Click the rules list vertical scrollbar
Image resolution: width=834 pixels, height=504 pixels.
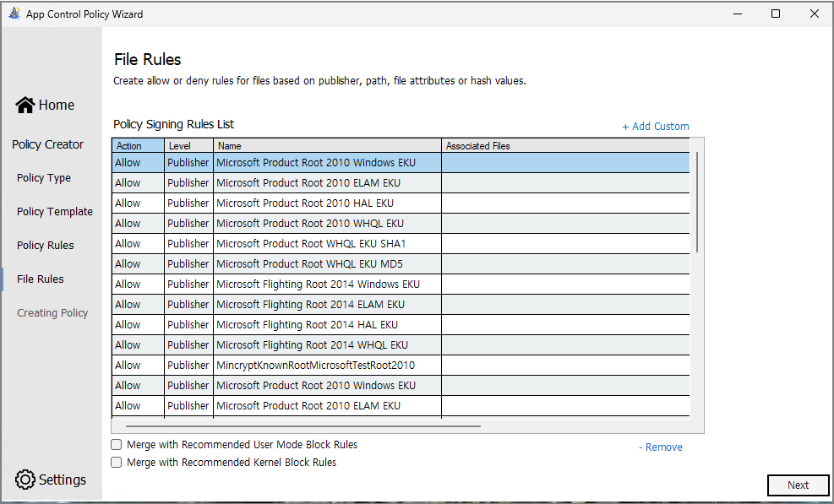point(696,202)
